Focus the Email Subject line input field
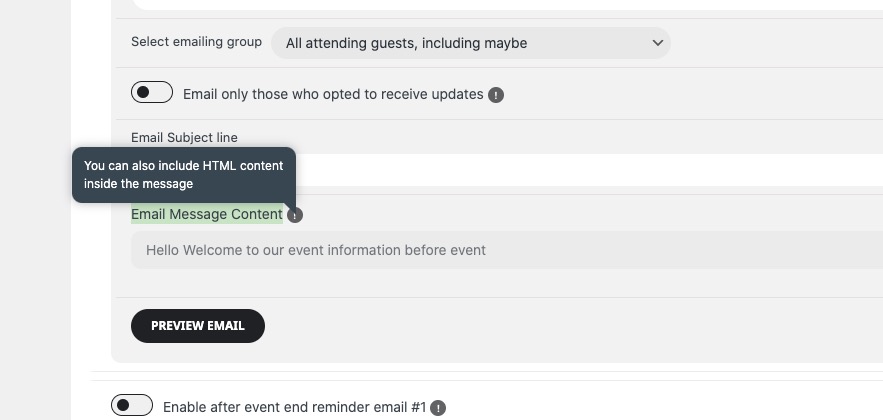The height and width of the screenshot is (420, 883). pyautogui.click(x=589, y=170)
